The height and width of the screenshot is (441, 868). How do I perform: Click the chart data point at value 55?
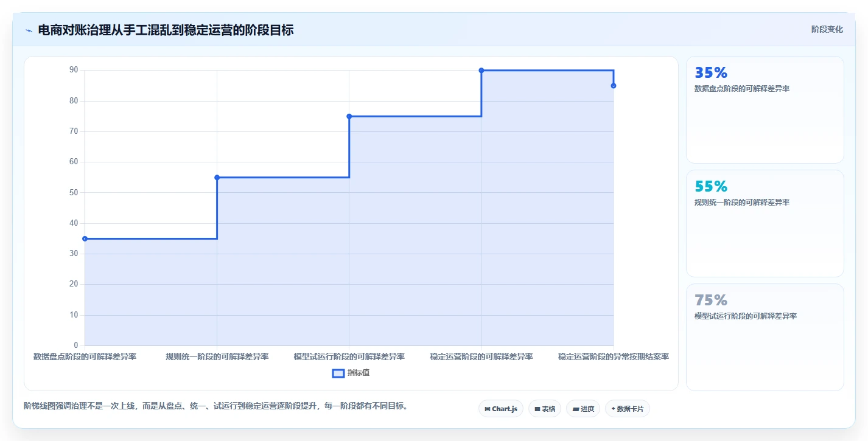[x=217, y=177]
